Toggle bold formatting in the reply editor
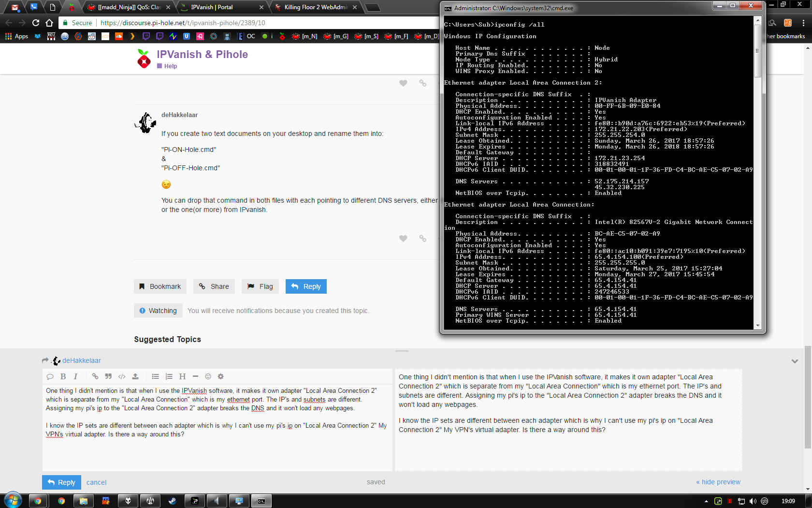Image resolution: width=812 pixels, height=508 pixels. (63, 376)
